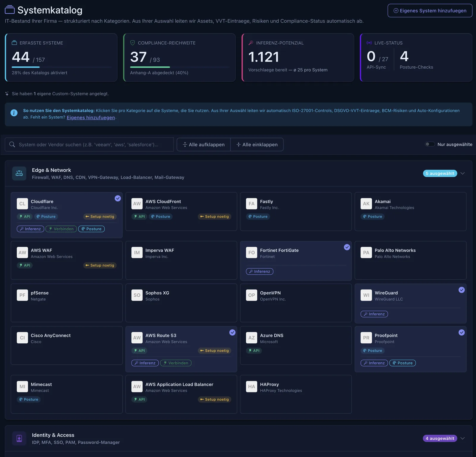
Task: Collapse the Edge & Network section chevron
Action: [x=463, y=173]
